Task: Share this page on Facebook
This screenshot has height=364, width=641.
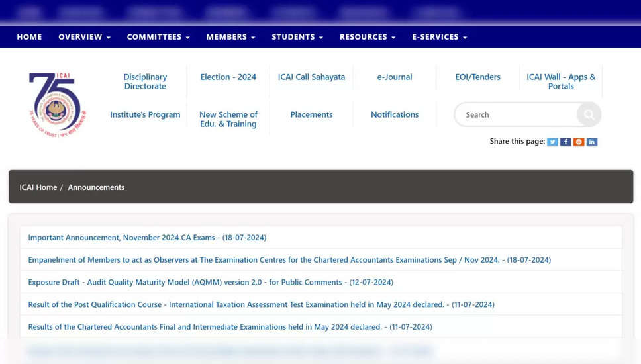Action: 566,142
